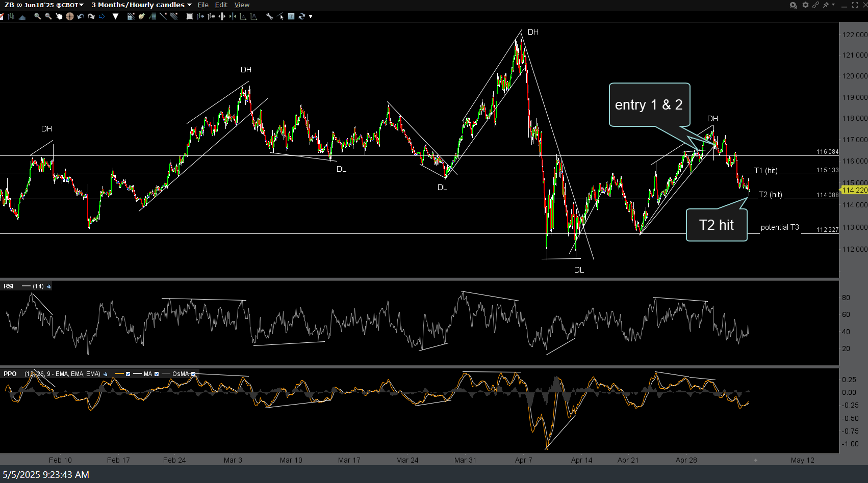Viewport: 868px width, 483px height.
Task: Open chart settings wrench icon
Action: click(269, 16)
